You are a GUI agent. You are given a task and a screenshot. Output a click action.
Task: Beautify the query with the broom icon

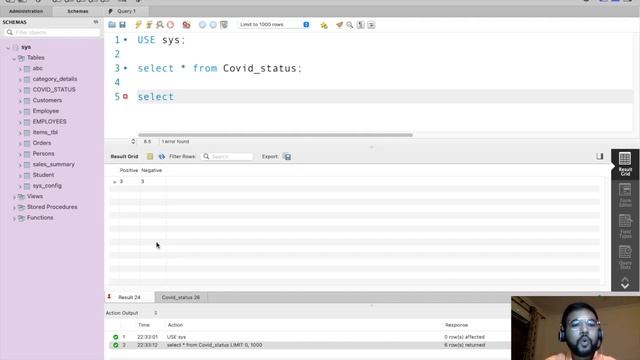(x=339, y=25)
